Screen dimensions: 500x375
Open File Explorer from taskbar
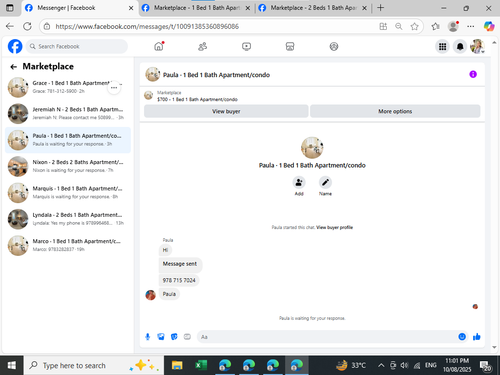point(177,365)
